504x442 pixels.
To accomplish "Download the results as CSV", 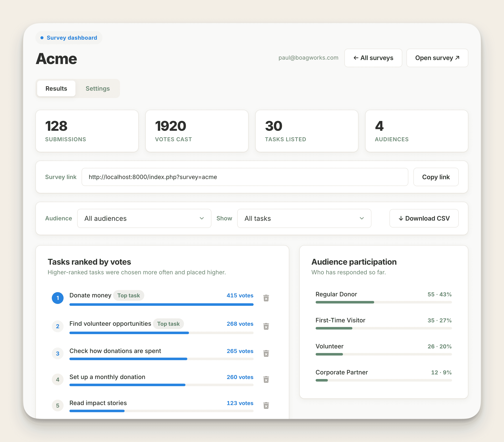I will [x=424, y=218].
